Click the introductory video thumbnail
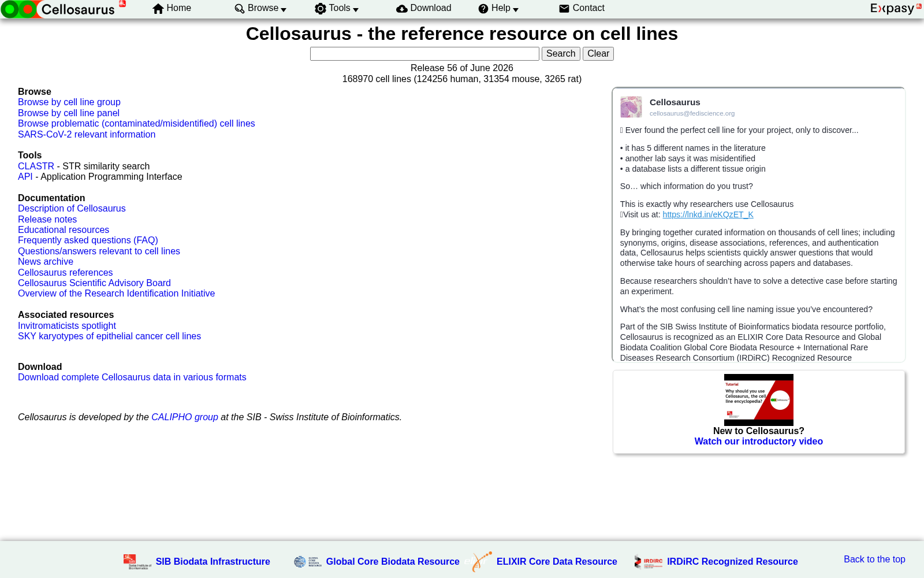This screenshot has height=578, width=924. (759, 400)
